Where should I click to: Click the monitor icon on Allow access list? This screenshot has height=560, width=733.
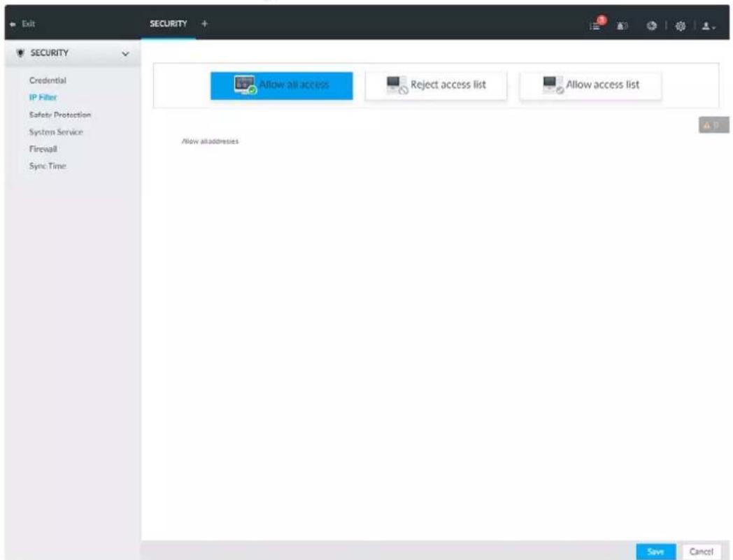pyautogui.click(x=553, y=85)
